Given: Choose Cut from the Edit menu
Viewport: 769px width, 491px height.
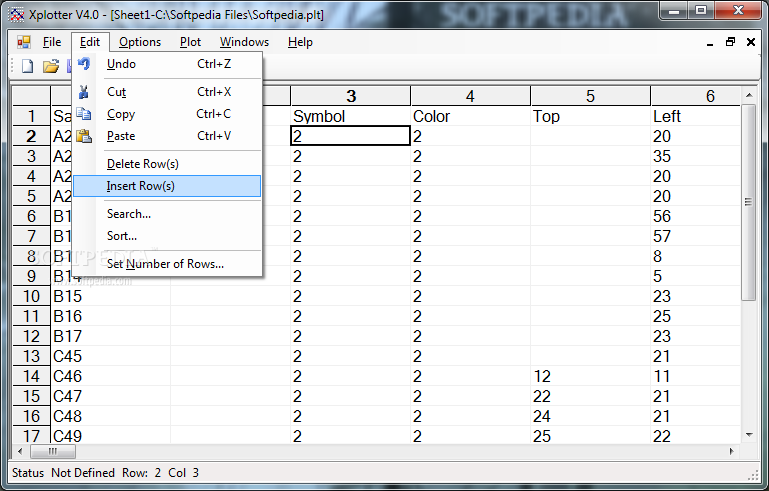Looking at the screenshot, I should pyautogui.click(x=167, y=92).
